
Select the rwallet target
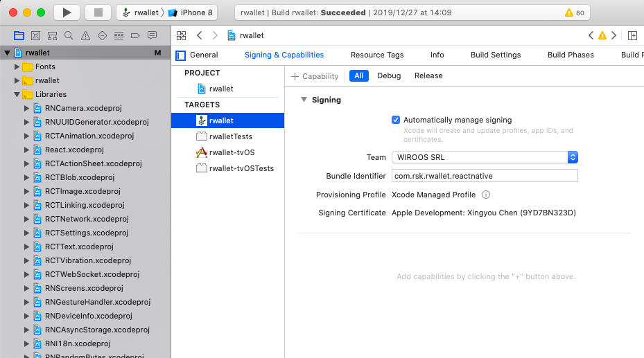coord(227,120)
